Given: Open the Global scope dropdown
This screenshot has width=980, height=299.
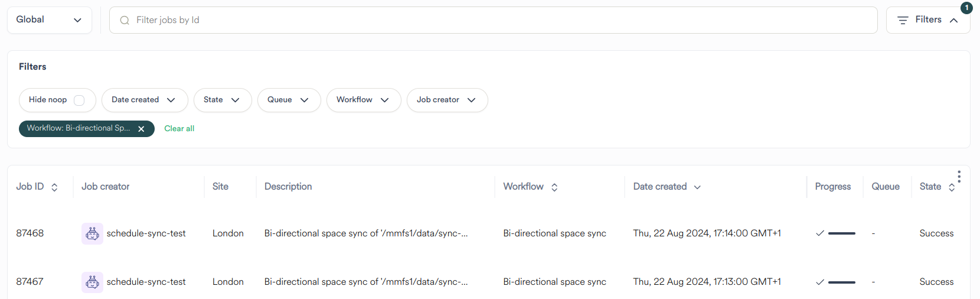Looking at the screenshot, I should [x=50, y=20].
